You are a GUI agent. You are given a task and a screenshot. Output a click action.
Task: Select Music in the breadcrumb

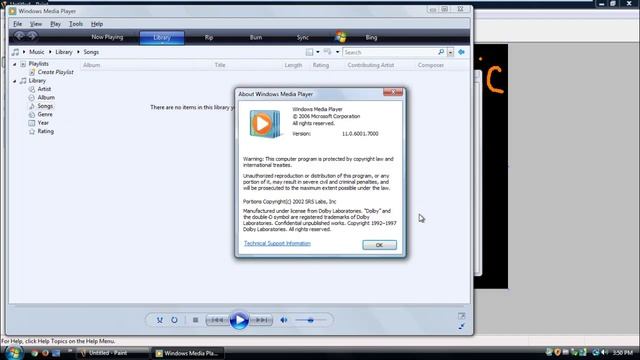click(x=36, y=52)
